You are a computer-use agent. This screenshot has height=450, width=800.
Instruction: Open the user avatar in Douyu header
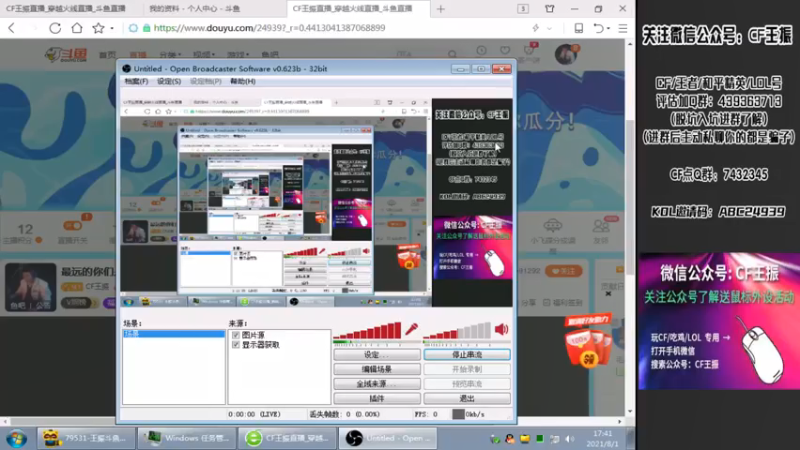565,54
